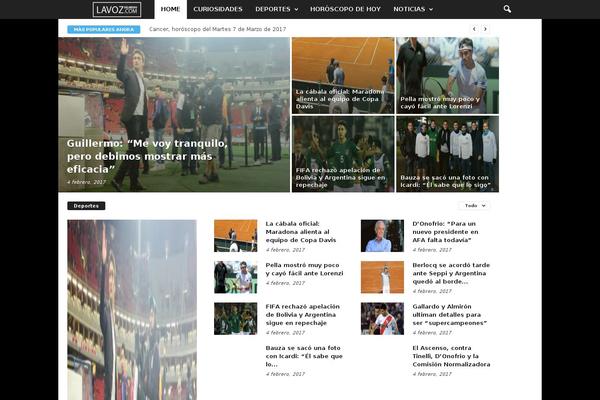Viewport: 600px width, 400px height.
Task: Open headline D'Onofrio nuevo presidente en AFA
Action: pyautogui.click(x=445, y=232)
